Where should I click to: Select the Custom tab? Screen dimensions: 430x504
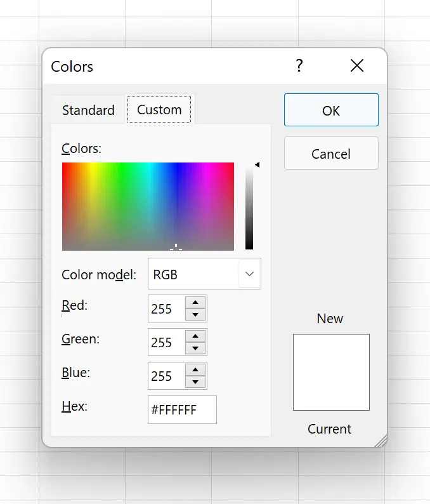coord(159,109)
